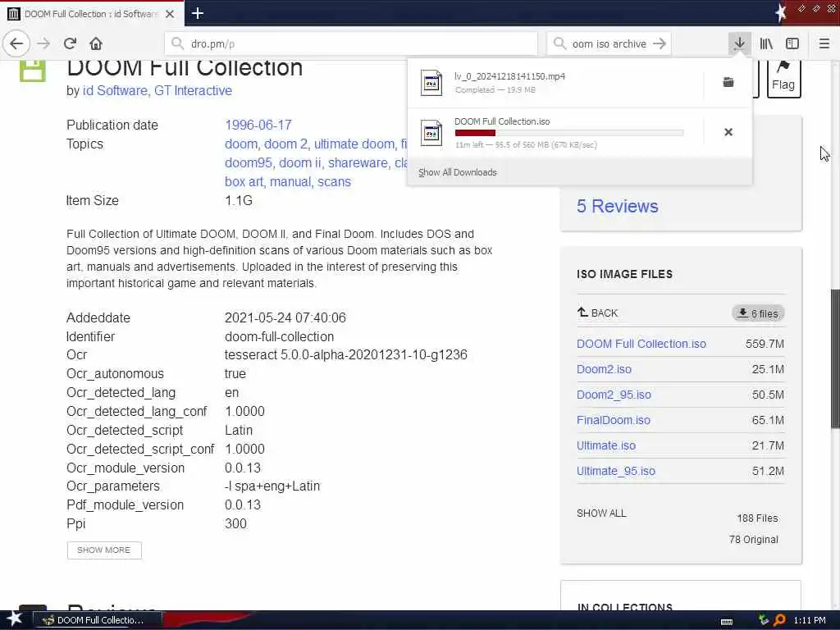Select DOOM Full Collection taskbar window button
840x630 pixels.
pyautogui.click(x=97, y=620)
